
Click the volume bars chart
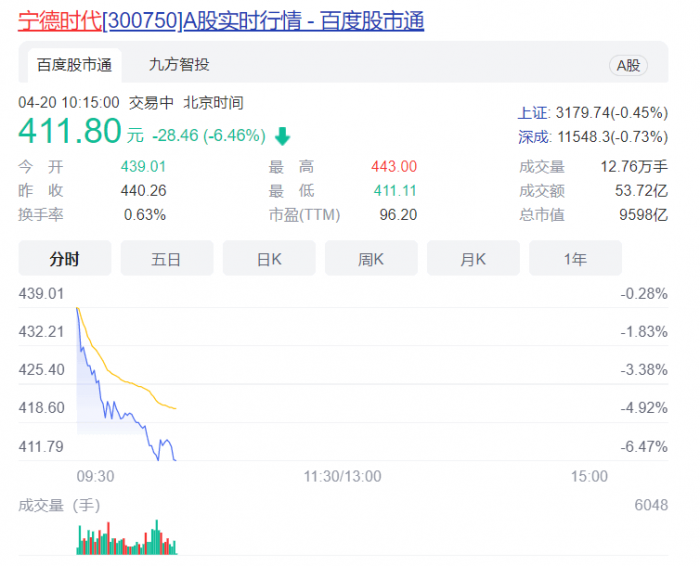[127, 537]
